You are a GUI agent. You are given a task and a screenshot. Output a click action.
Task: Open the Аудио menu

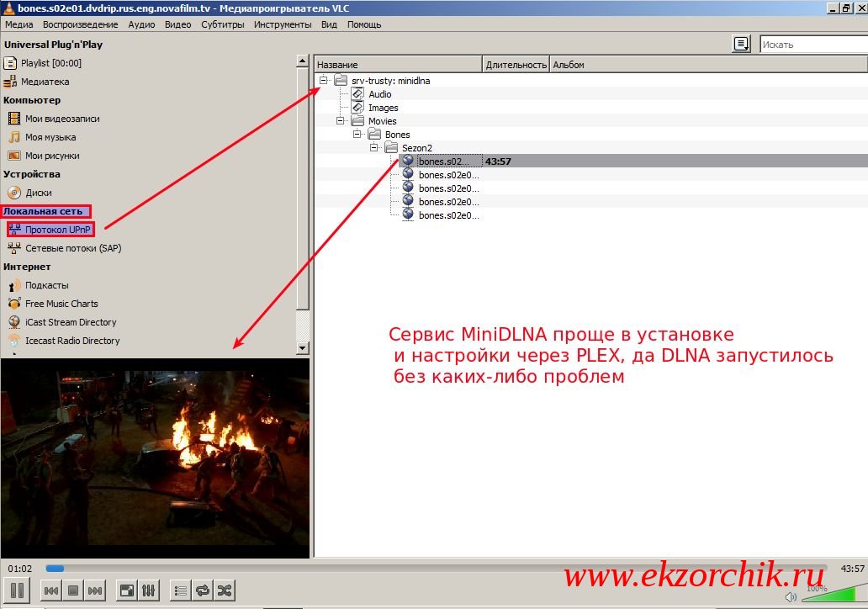141,24
